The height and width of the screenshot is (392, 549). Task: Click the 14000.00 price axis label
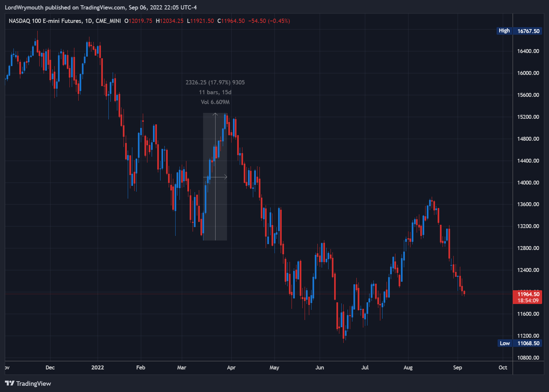point(528,183)
